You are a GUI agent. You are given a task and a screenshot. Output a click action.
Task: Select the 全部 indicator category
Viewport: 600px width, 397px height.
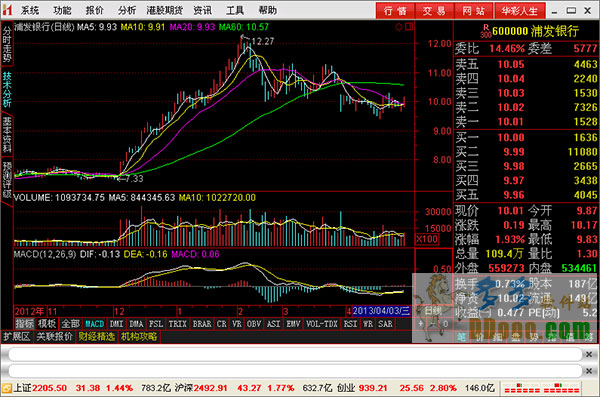pyautogui.click(x=70, y=324)
